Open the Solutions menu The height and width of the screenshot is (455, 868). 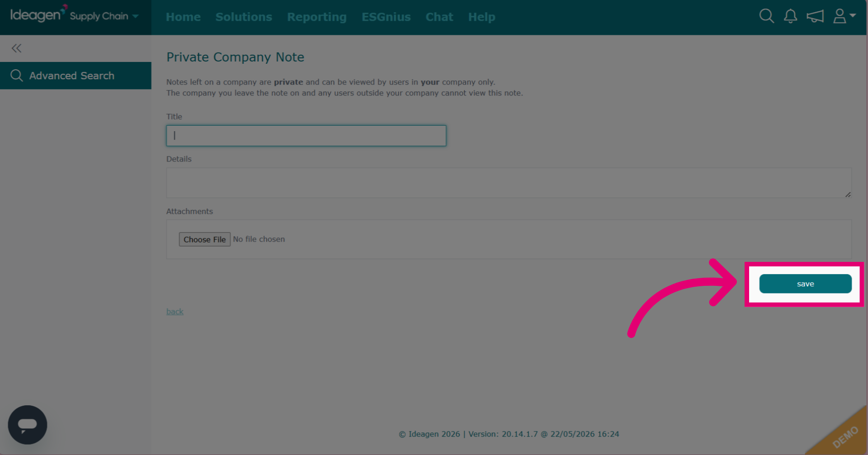[244, 17]
